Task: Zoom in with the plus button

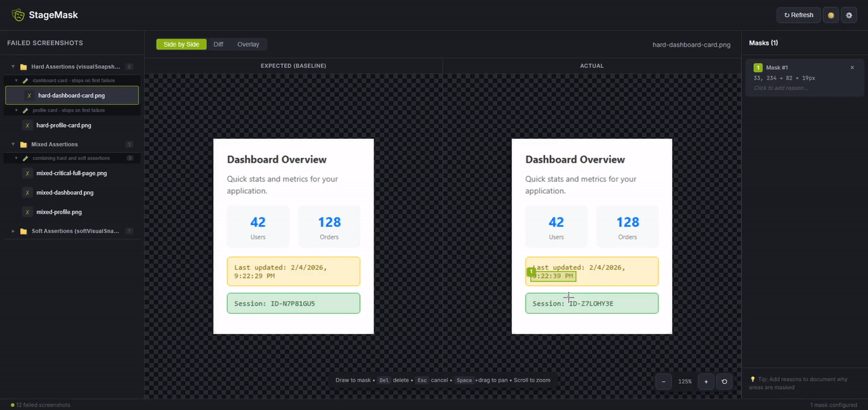Action: [706, 382]
